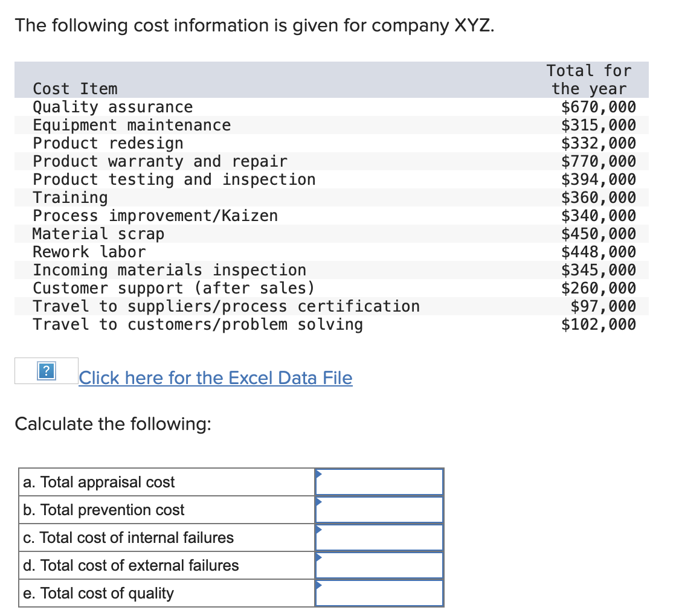Click the help icon next to the Excel link
Image resolution: width=679 pixels, height=616 pixels.
[x=46, y=370]
